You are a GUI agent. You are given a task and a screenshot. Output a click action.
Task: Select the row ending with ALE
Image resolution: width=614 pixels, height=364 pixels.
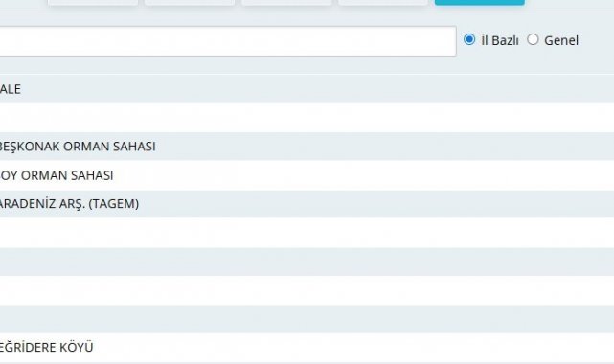[307, 89]
